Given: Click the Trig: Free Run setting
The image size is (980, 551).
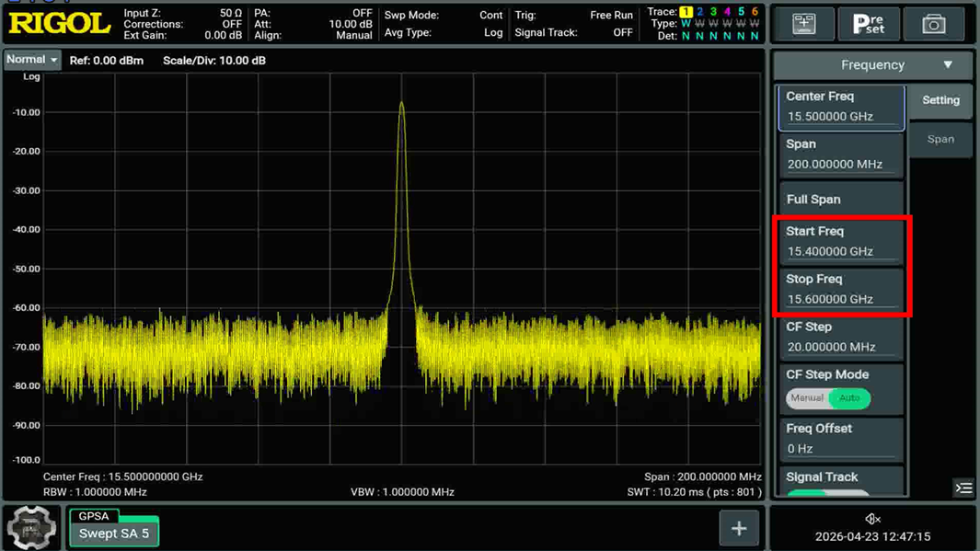Looking at the screenshot, I should pyautogui.click(x=574, y=15).
